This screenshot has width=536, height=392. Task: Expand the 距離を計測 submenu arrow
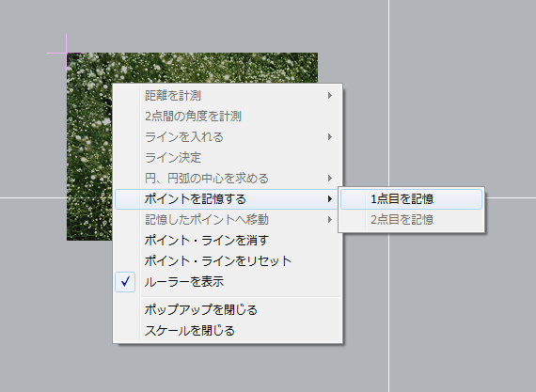[x=329, y=95]
